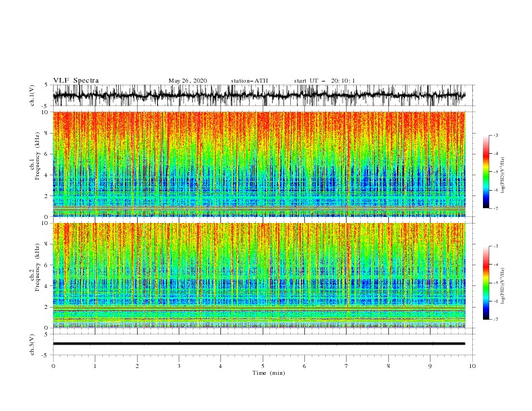Click the "-7" tick on ch.2 colorbar
This screenshot has height=411, width=532.
pos(496,319)
